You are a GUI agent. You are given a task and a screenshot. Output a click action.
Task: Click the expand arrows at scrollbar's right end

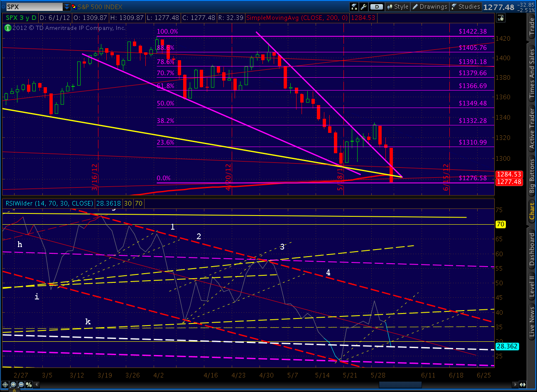pyautogui.click(x=522, y=385)
